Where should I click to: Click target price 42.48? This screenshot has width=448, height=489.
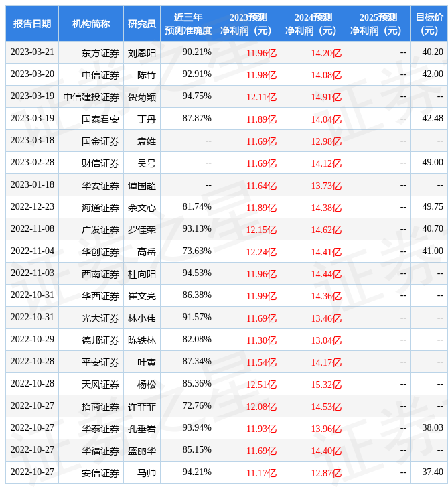click(433, 118)
